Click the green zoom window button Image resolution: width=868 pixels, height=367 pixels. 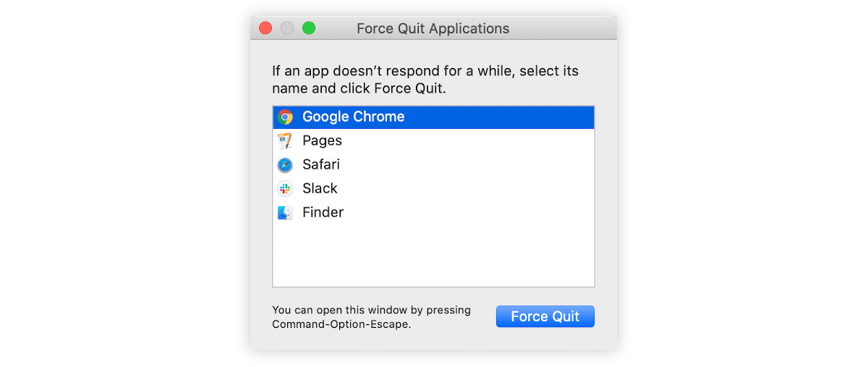pyautogui.click(x=309, y=28)
